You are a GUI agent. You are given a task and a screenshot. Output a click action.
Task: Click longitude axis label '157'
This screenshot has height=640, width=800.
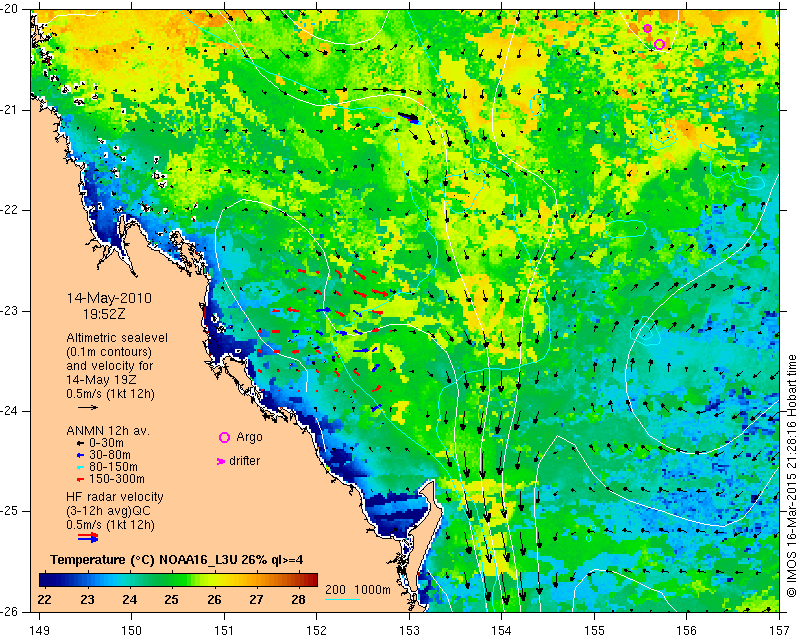coord(780,631)
